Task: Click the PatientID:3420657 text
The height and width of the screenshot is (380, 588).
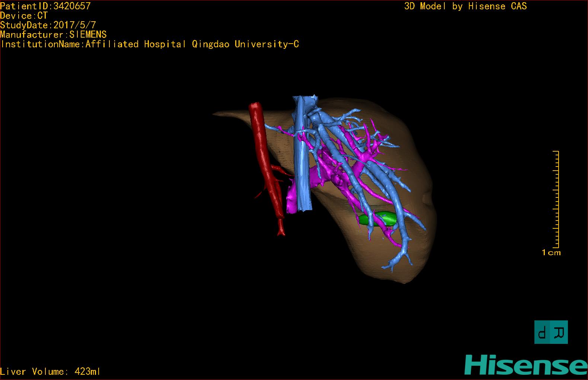Action: [45, 6]
